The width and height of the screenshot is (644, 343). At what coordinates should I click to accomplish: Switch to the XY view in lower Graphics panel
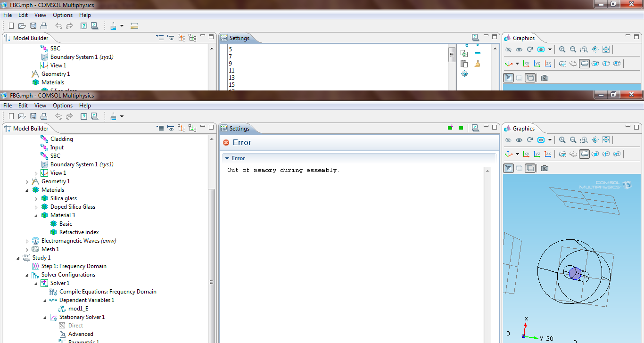click(526, 154)
